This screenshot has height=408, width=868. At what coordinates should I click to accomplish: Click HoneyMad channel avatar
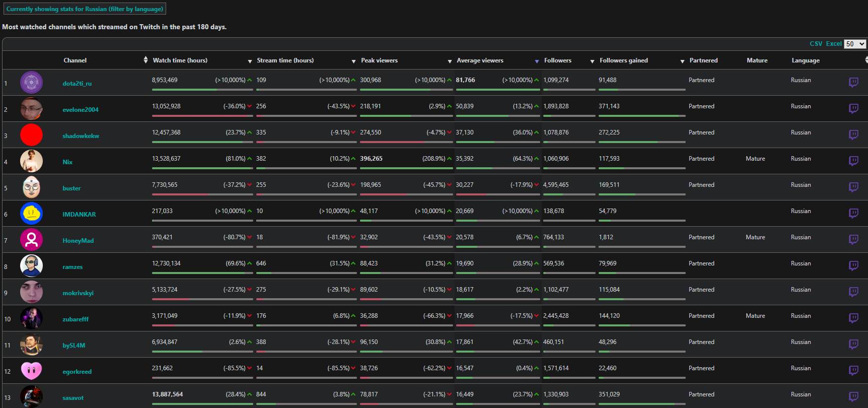tap(31, 240)
